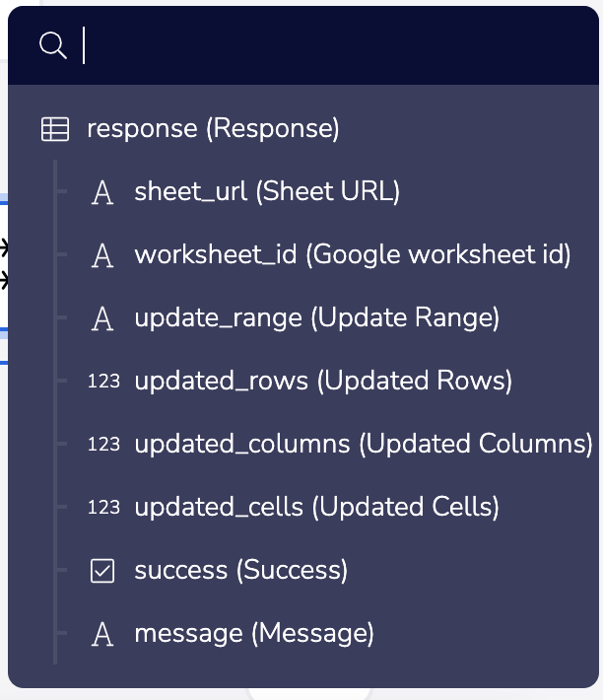Viewport: 603px width, 700px height.
Task: Click the number-type icon beside updated_cells
Action: click(x=103, y=508)
